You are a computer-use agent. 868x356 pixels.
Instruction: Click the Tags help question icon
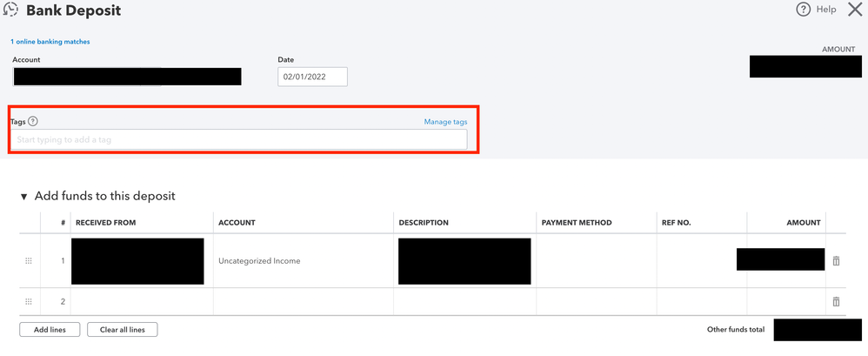click(33, 121)
